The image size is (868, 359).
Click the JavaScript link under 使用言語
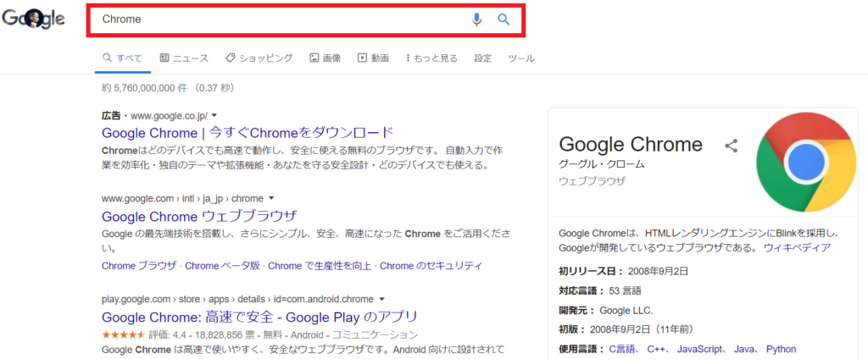pos(698,349)
